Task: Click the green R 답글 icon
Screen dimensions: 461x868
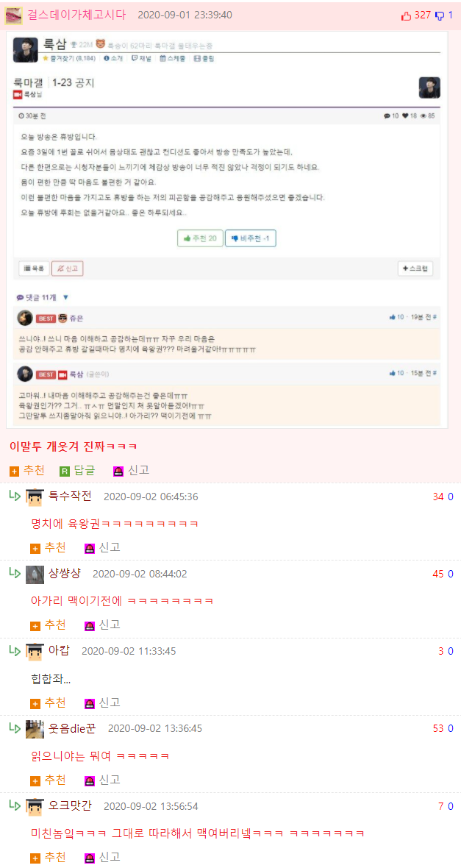Action: pos(64,472)
